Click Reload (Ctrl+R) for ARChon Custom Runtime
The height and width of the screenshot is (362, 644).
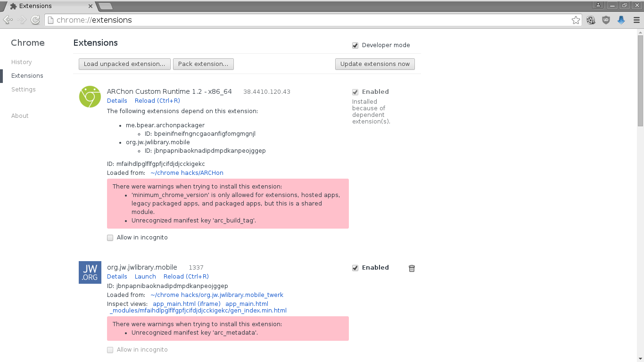(x=157, y=100)
